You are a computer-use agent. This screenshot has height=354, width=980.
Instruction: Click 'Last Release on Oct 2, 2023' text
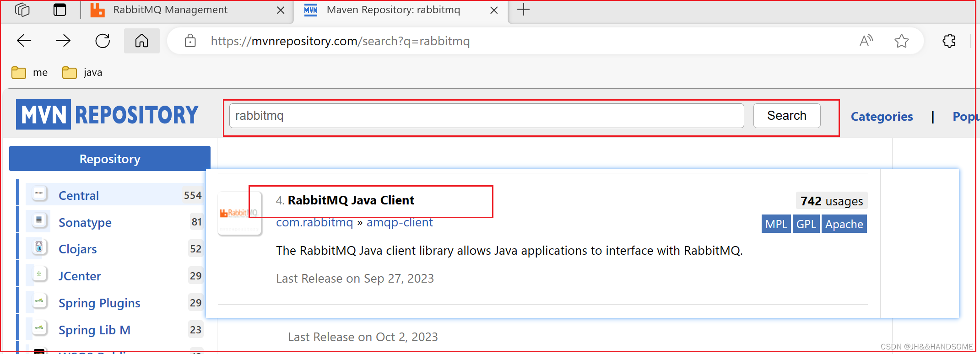click(363, 337)
